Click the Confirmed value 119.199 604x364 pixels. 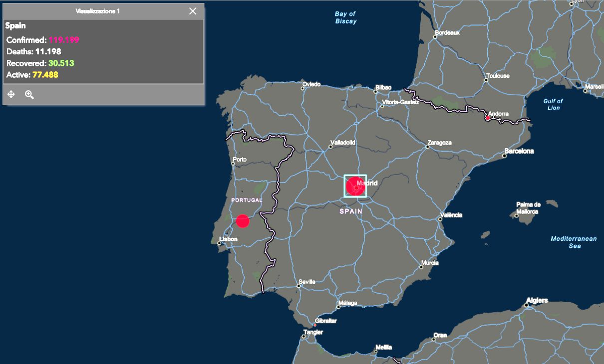(x=64, y=40)
